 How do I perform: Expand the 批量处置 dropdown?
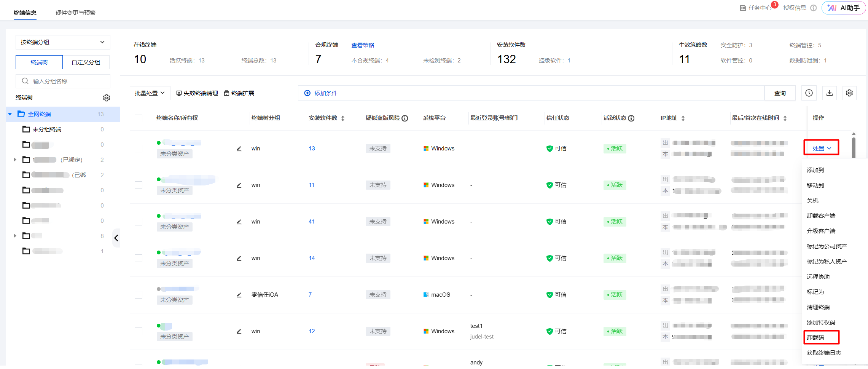(150, 93)
